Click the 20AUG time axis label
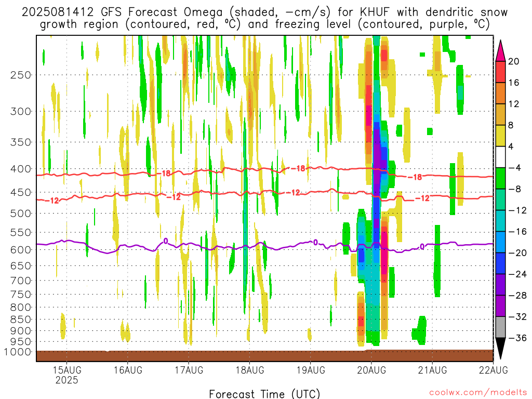 [x=371, y=370]
